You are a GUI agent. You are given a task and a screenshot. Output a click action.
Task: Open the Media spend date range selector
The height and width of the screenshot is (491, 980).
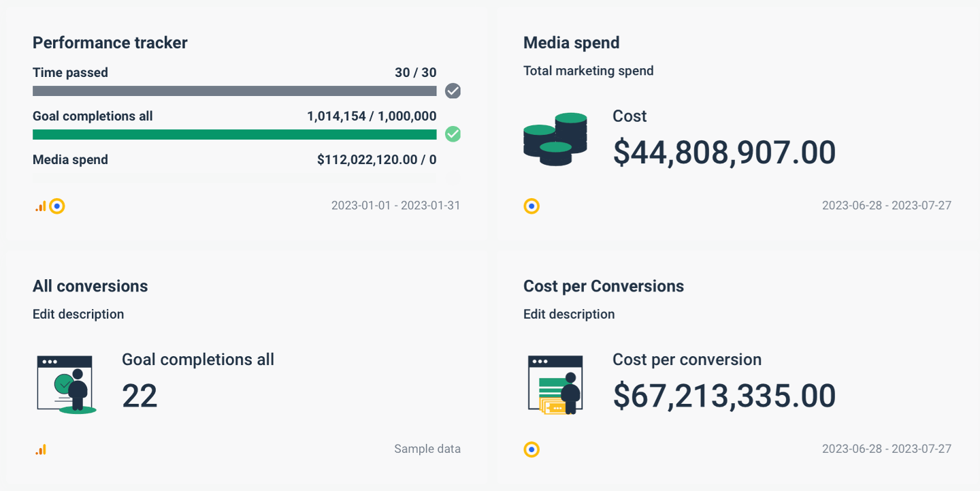886,205
